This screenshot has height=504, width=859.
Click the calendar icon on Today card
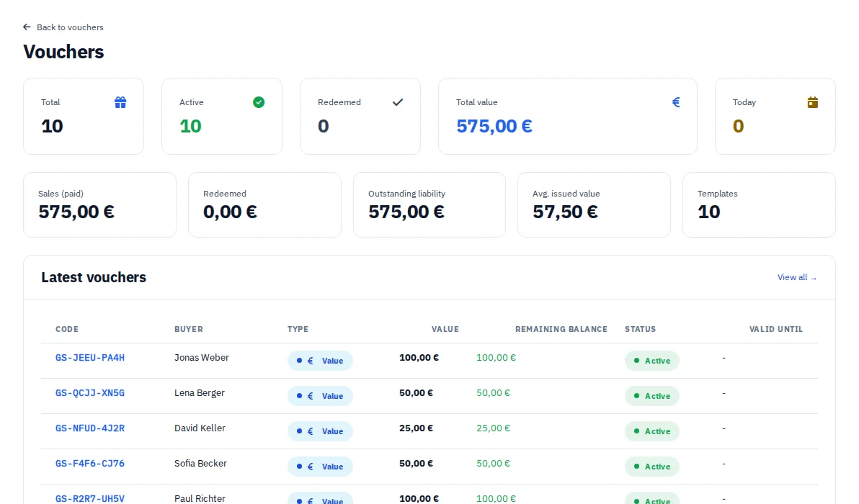coord(812,102)
